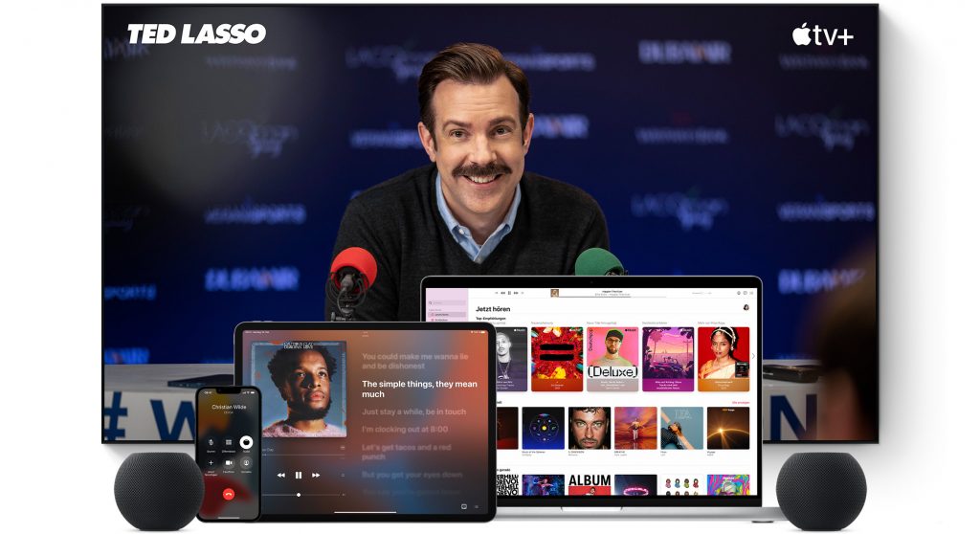Tap the red end call button

point(228,494)
